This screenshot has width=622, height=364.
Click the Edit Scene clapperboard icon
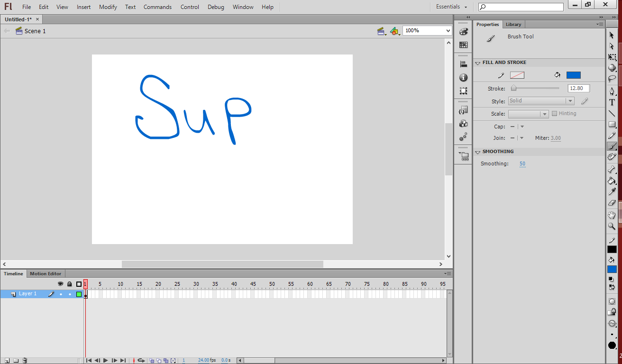tap(382, 31)
